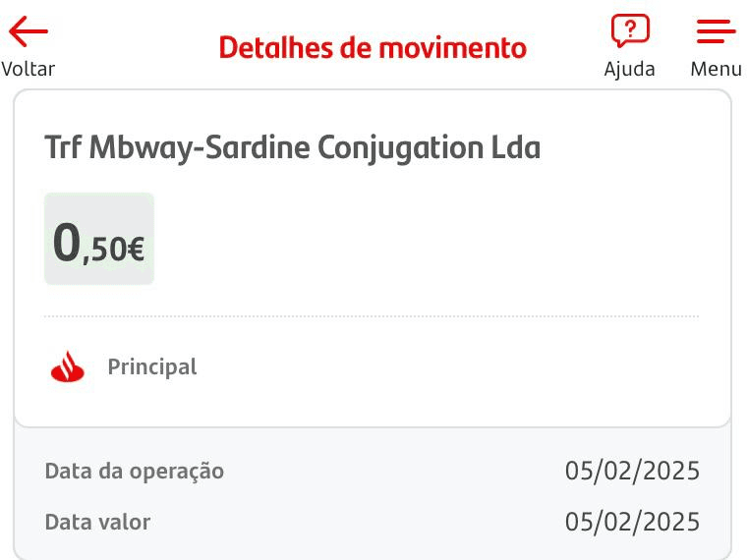Image resolution: width=748 pixels, height=560 pixels.
Task: Click the Ajuda text label
Action: 629,69
